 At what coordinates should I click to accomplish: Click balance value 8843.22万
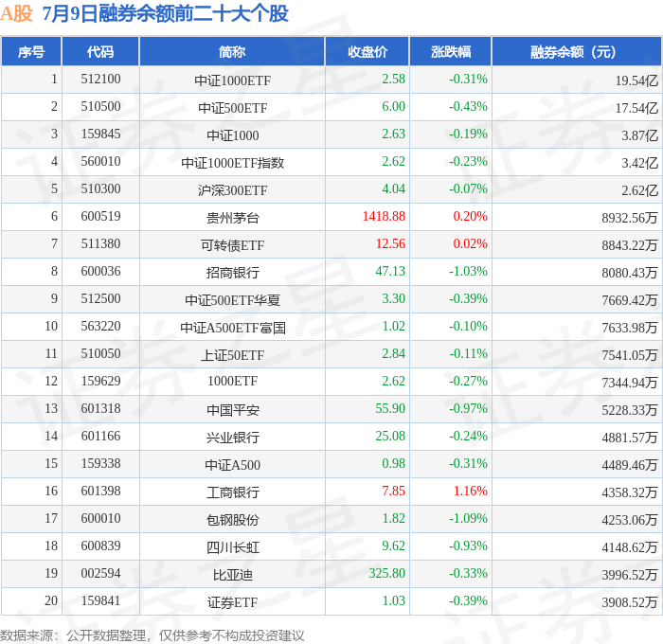click(630, 245)
